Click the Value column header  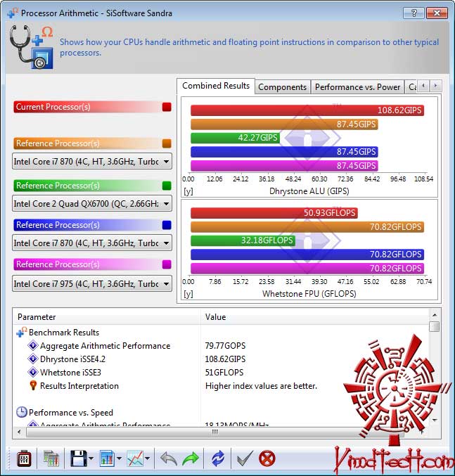tap(314, 317)
